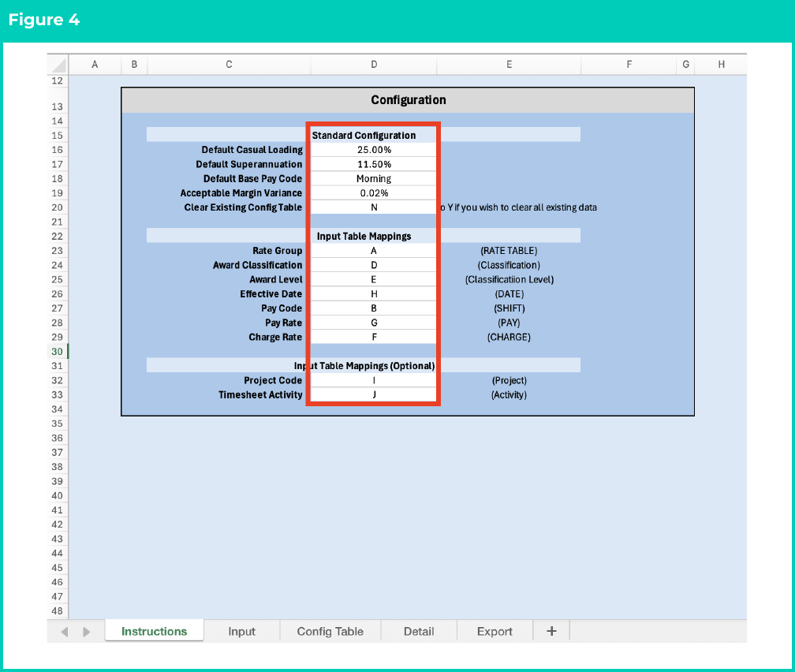Go to next sheet with right arrow
Image resolution: width=795 pixels, height=672 pixels.
click(86, 632)
